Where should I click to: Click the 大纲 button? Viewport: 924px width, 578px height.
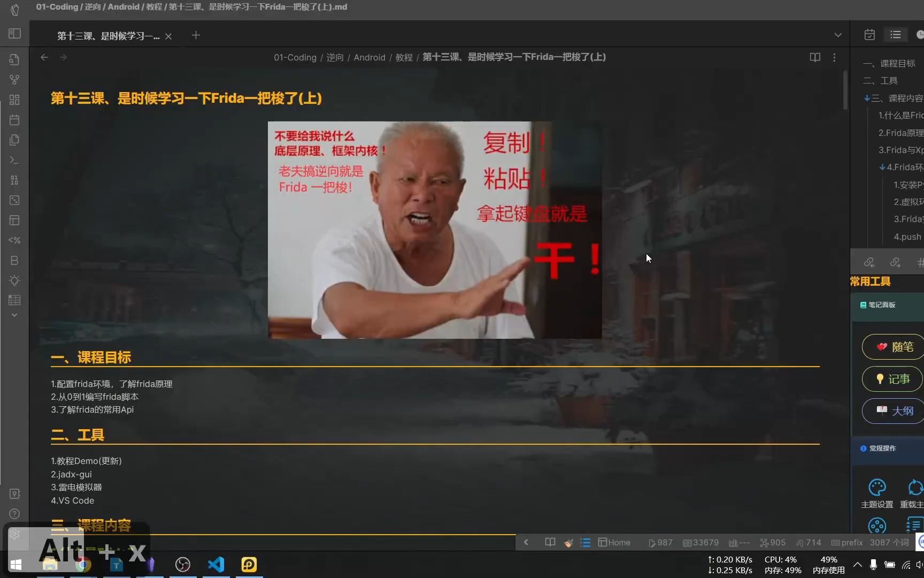(x=894, y=411)
